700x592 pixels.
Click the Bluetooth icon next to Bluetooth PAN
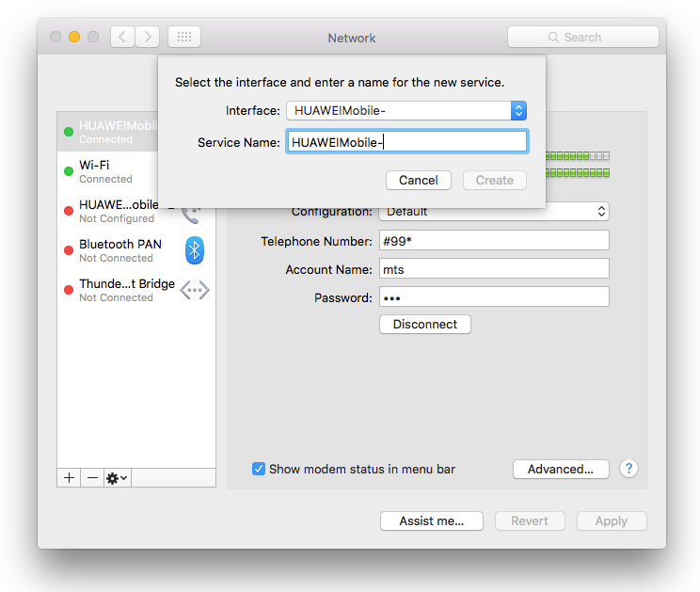[x=194, y=250]
